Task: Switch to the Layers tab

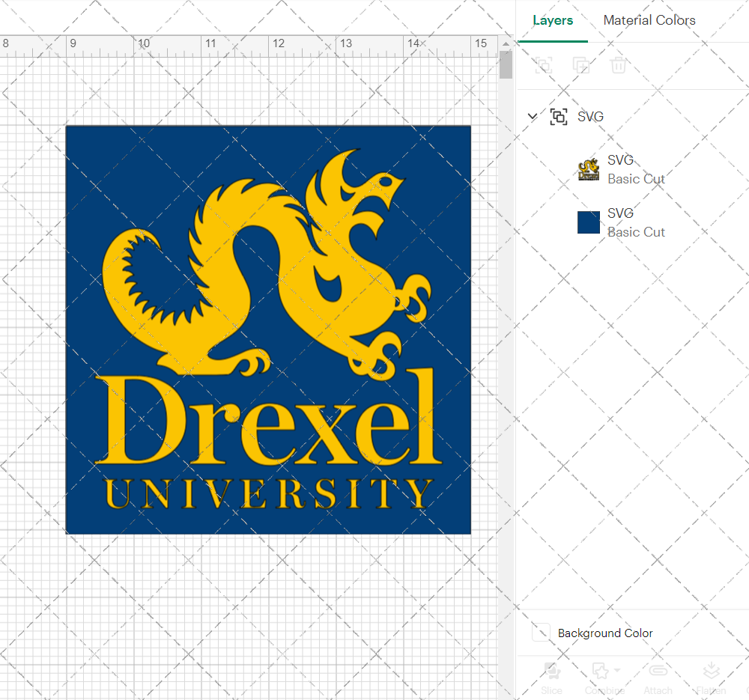Action: 553,20
